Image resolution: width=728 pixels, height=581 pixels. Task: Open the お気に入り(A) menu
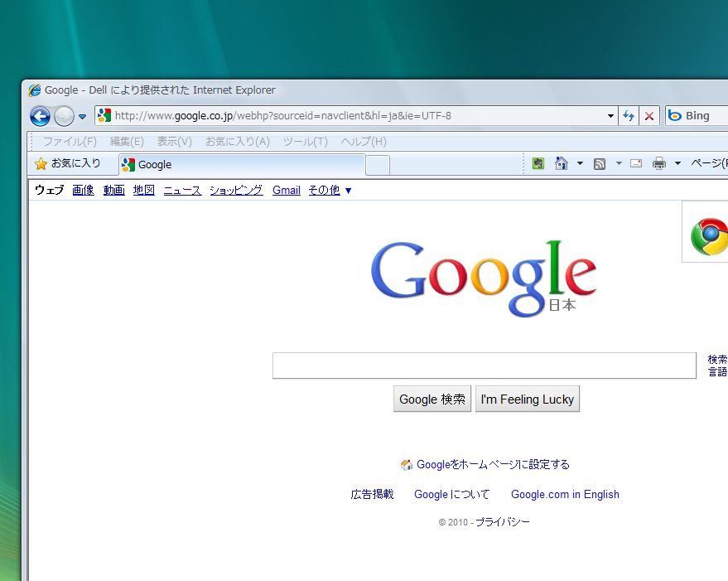pos(237,141)
